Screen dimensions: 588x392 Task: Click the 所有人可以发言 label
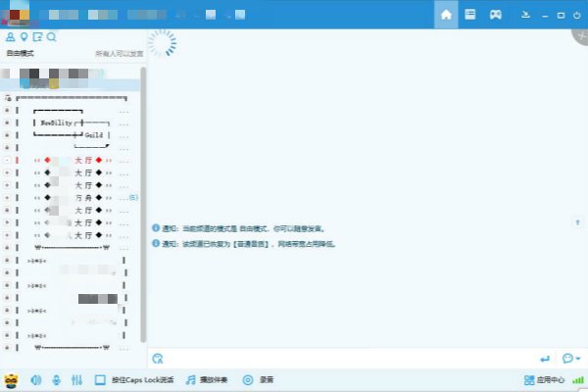(x=120, y=54)
